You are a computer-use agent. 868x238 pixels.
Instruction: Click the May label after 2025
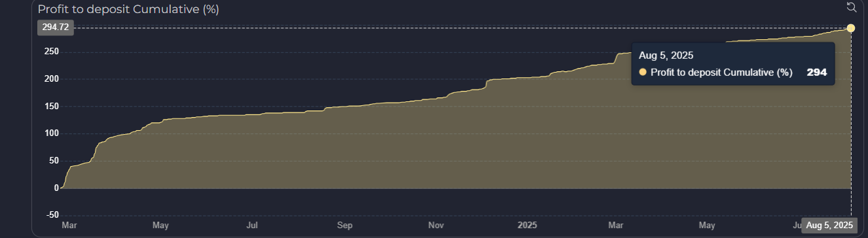pos(706,225)
